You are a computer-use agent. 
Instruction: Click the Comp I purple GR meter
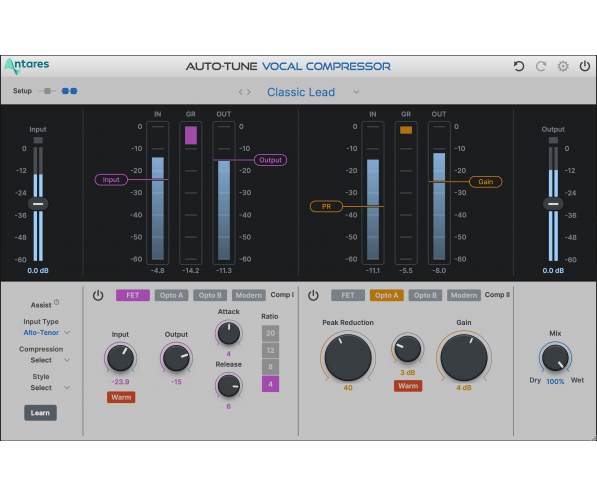pos(191,193)
